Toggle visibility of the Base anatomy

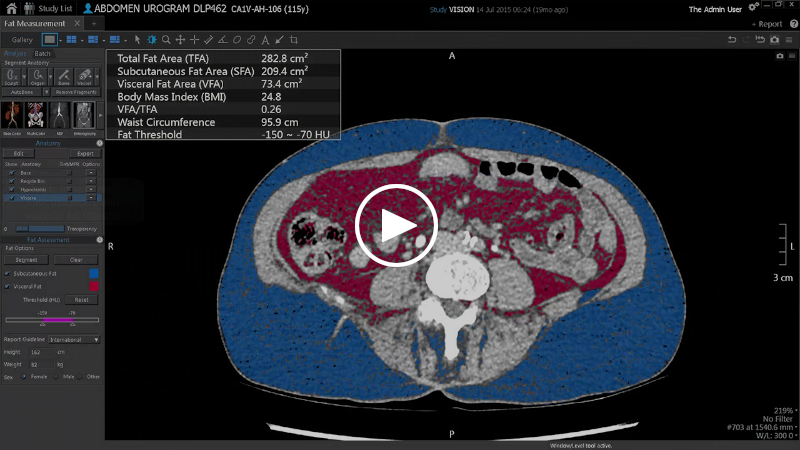coord(12,173)
